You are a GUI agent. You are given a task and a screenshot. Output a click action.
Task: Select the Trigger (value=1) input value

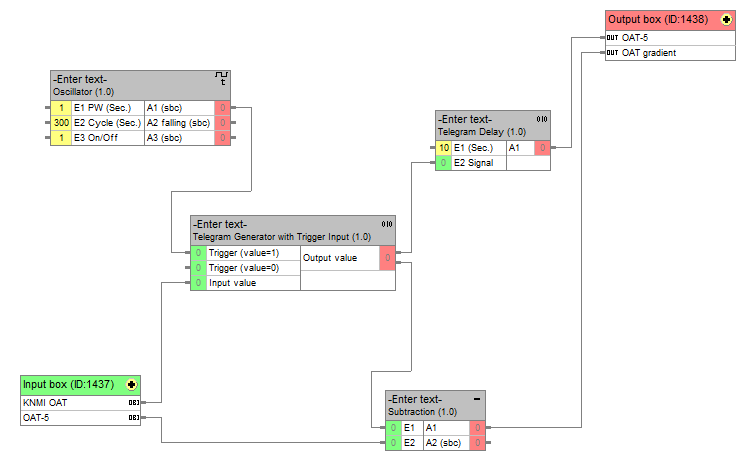pos(199,253)
